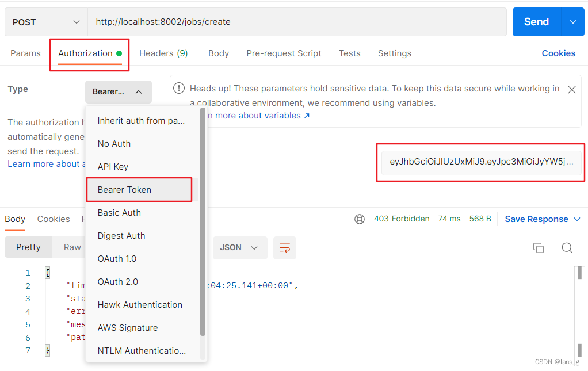Copy the response body with the copy icon
This screenshot has height=371, width=588.
(x=538, y=248)
